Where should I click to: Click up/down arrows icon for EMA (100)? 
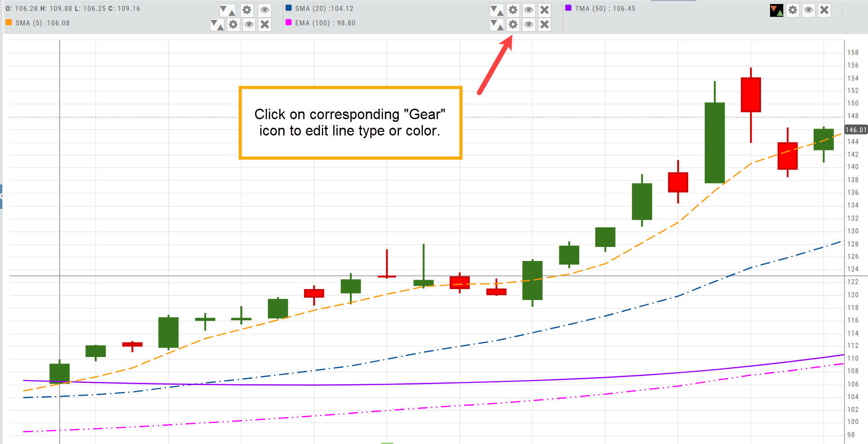pyautogui.click(x=497, y=24)
